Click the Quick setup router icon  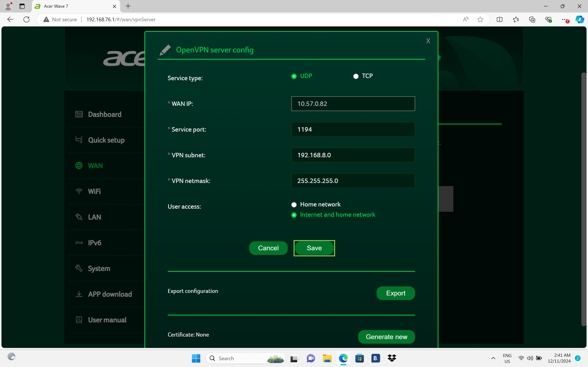(79, 140)
